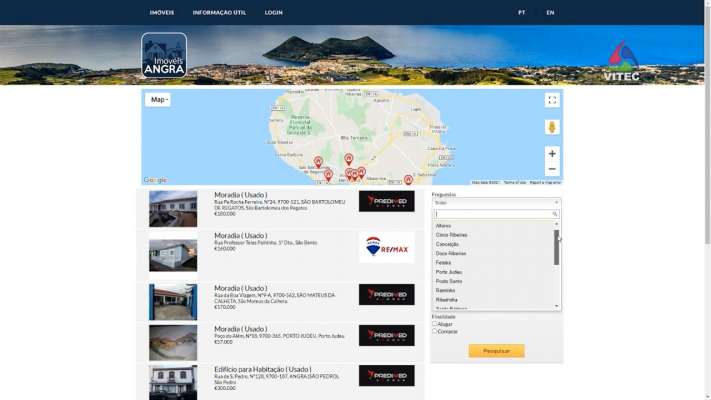Select Porto Judeu from the list
This screenshot has height=400, width=711.
(x=449, y=272)
